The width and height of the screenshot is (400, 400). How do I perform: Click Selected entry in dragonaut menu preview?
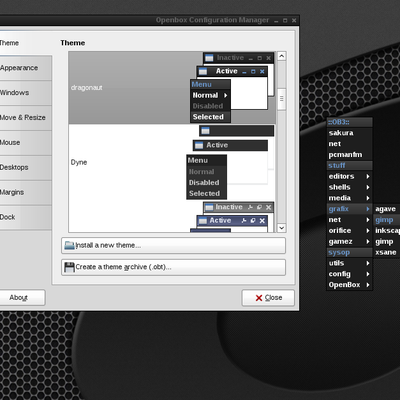coord(210,117)
